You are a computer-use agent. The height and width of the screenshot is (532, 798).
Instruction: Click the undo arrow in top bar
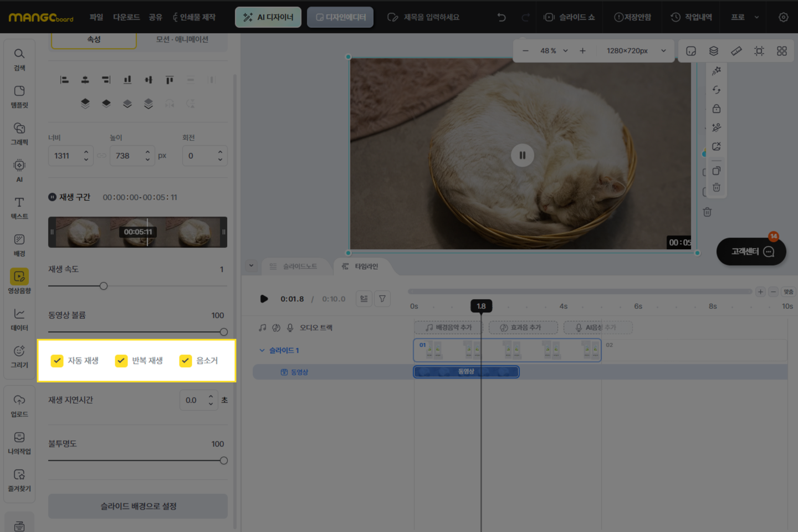[x=502, y=17]
